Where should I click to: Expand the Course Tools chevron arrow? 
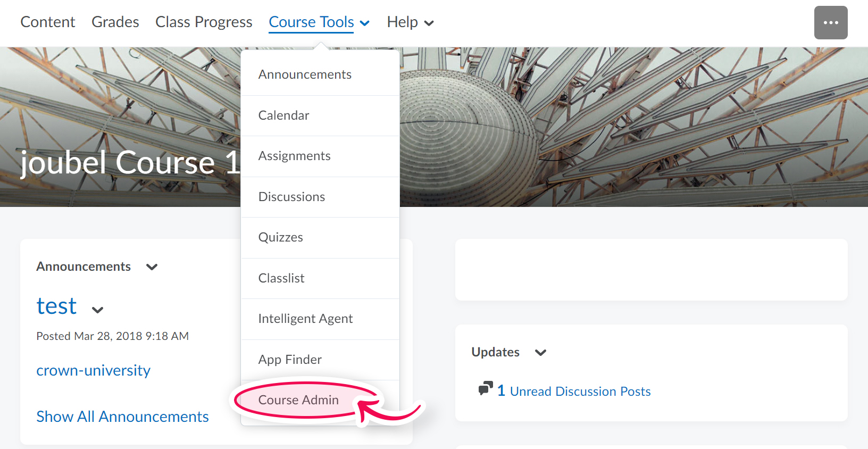pyautogui.click(x=365, y=23)
